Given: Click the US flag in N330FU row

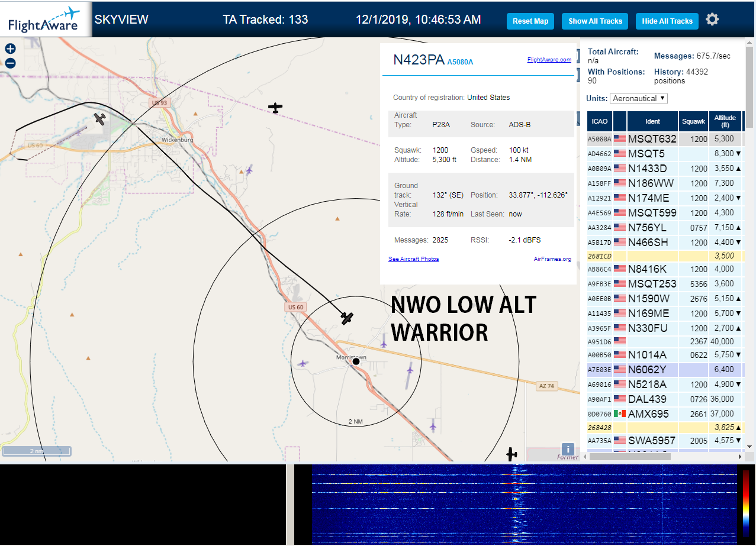Looking at the screenshot, I should [620, 328].
